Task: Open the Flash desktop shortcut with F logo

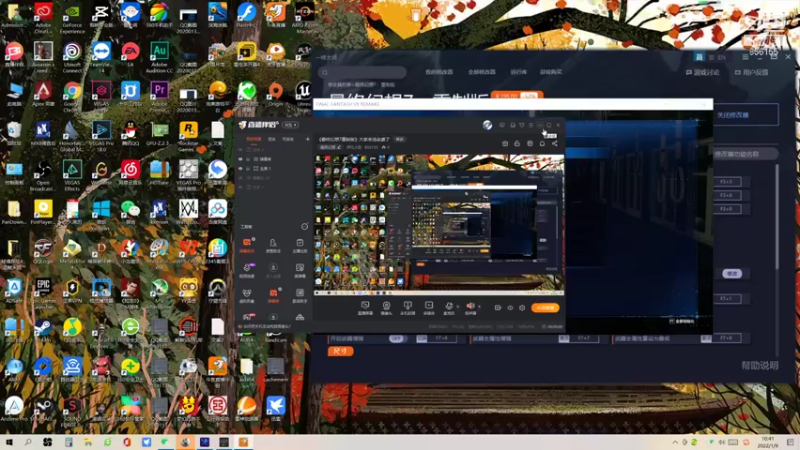Action: (x=246, y=13)
